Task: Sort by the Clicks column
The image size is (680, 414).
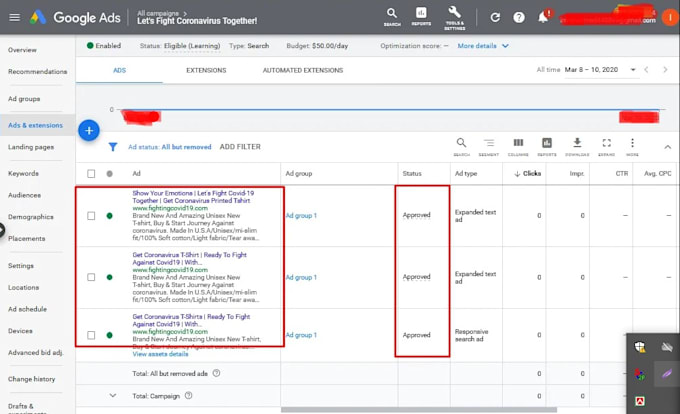Action: (x=528, y=173)
